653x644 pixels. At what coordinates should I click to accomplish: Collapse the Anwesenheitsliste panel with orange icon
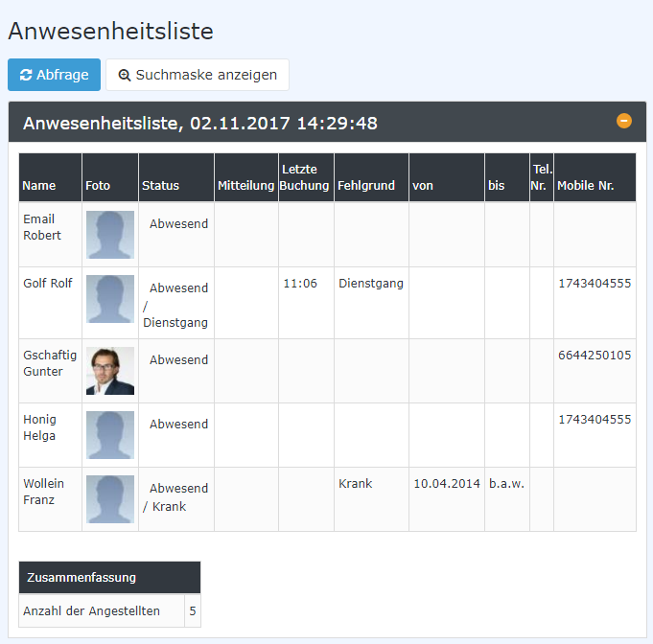click(x=623, y=121)
